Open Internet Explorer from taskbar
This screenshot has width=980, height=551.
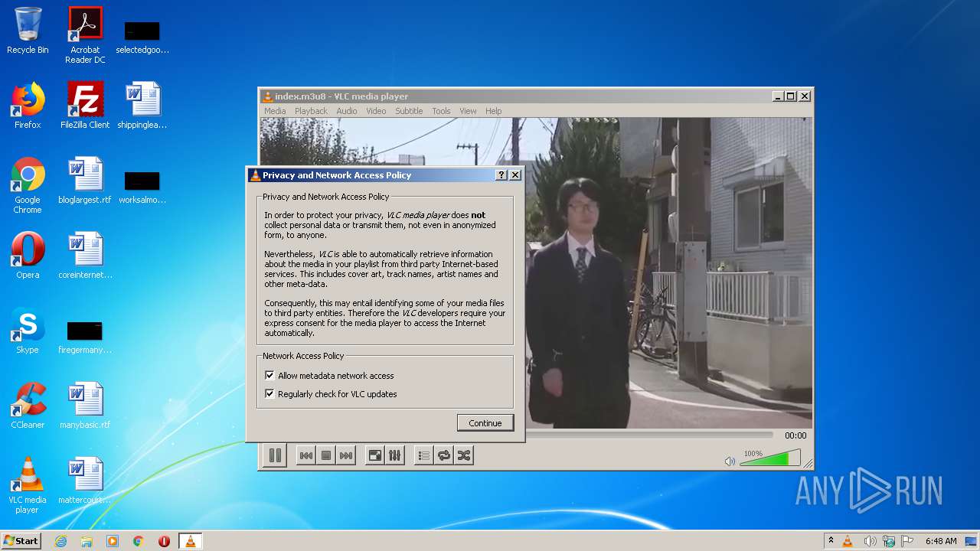point(61,541)
